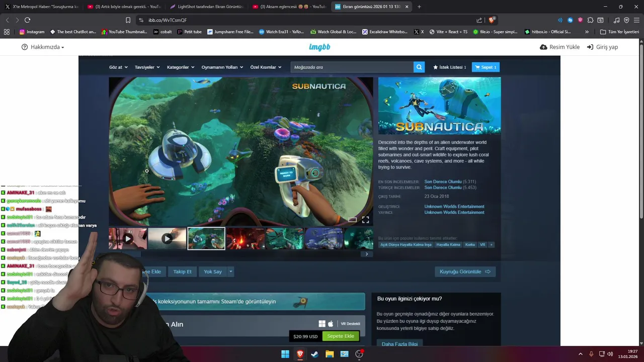Viewport: 644px width, 362px height.
Task: Click the apps grid icon in the bookmarks bar
Action: (x=7, y=32)
